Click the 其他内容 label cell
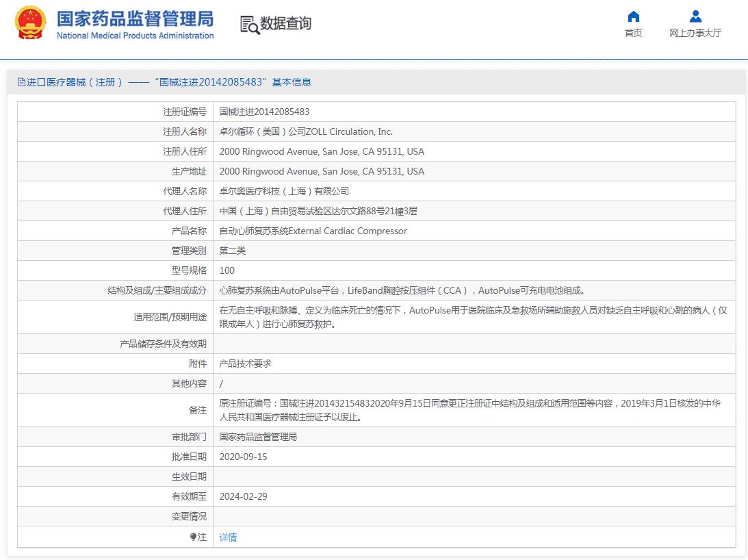Viewport: 748px width, 560px height. [115, 383]
